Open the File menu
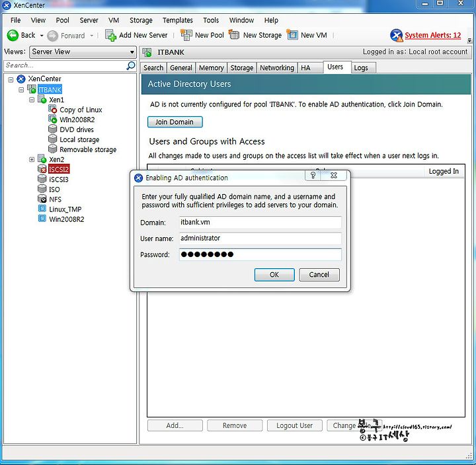476x465 pixels. (x=15, y=20)
